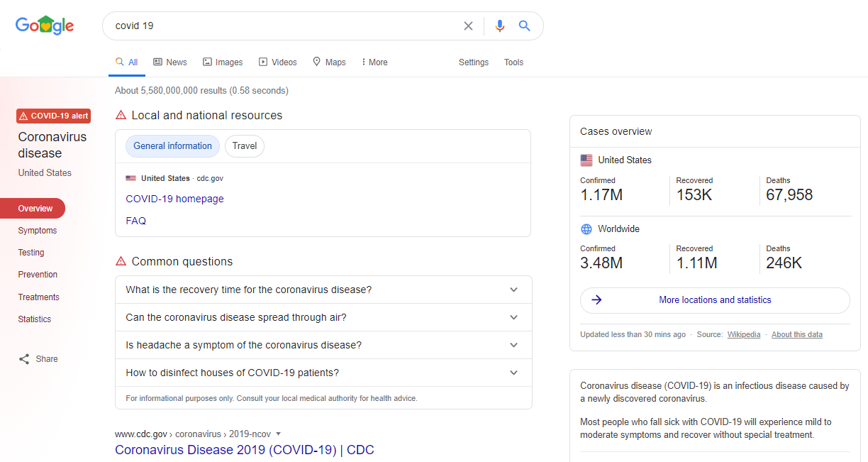This screenshot has width=868, height=462.
Task: Click the US flag in Cases overview
Action: [586, 160]
